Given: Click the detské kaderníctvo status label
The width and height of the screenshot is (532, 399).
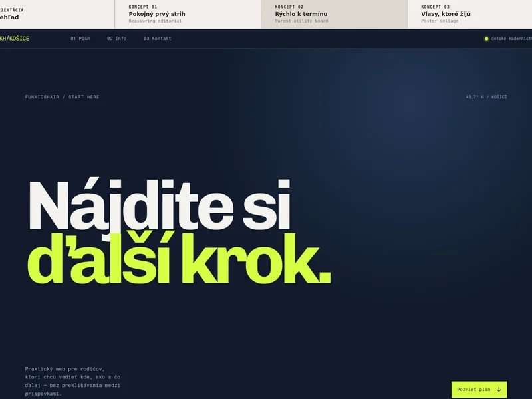Looking at the screenshot, I should pyautogui.click(x=511, y=39).
